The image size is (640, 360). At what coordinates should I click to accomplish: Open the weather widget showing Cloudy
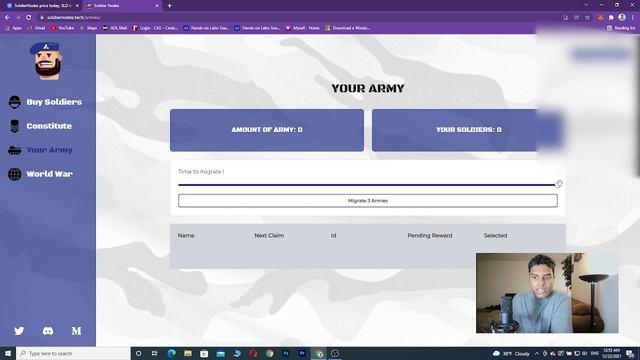point(511,353)
